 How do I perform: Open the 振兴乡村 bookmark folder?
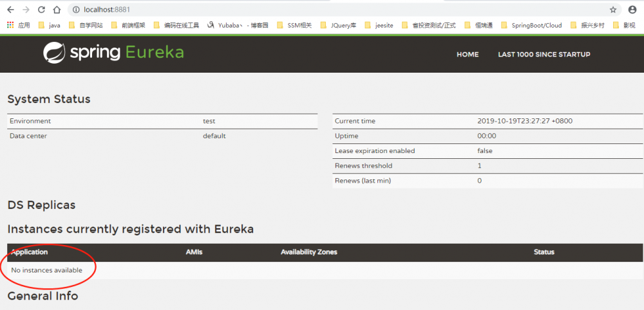[x=587, y=26]
